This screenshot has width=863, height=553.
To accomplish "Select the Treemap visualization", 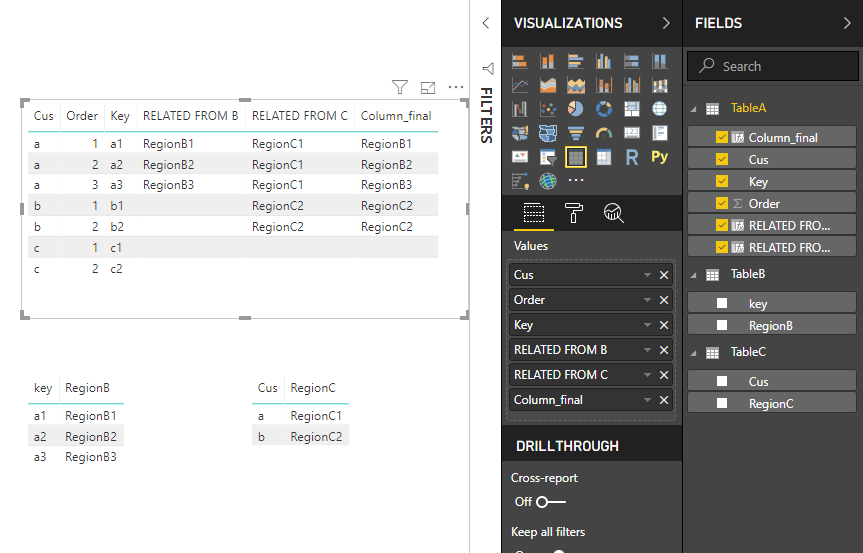I will click(x=632, y=109).
